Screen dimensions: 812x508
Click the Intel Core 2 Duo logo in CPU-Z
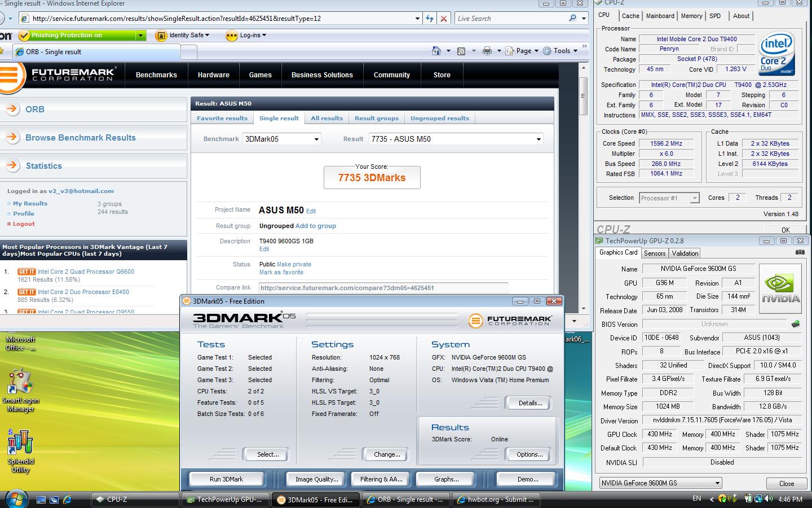[777, 54]
